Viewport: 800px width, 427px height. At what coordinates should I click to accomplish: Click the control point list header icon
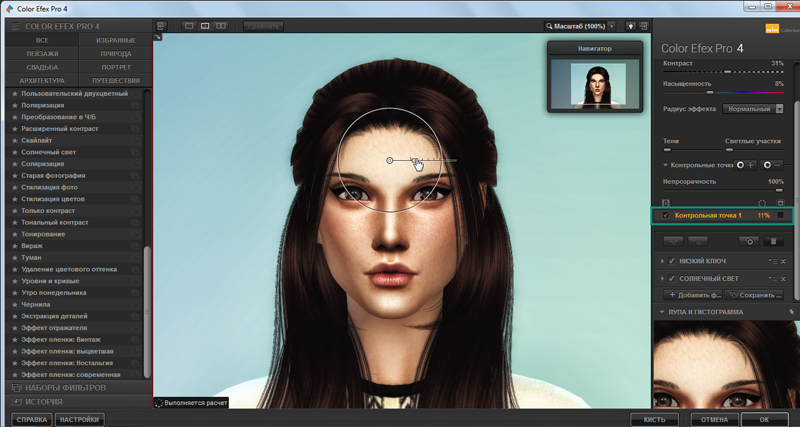[x=665, y=203]
